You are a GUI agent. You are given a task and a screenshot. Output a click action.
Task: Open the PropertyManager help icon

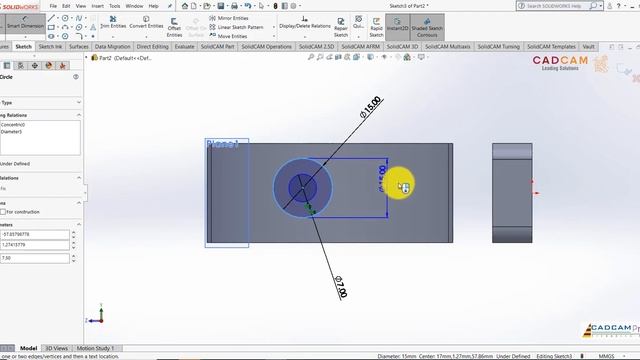[76, 77]
